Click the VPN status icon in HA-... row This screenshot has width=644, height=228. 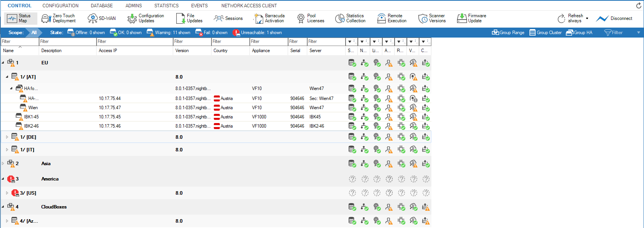(413, 98)
